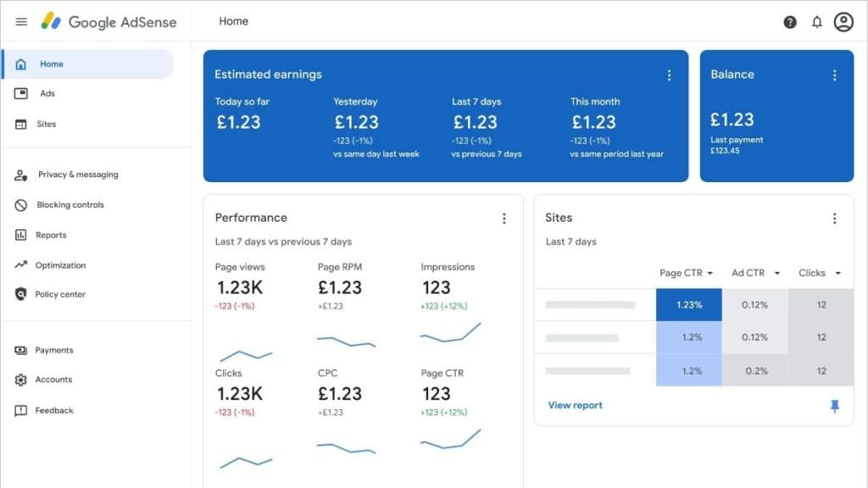Open the Clicks column dropdown
Image resolution: width=868 pixels, height=488 pixels.
pyautogui.click(x=817, y=273)
